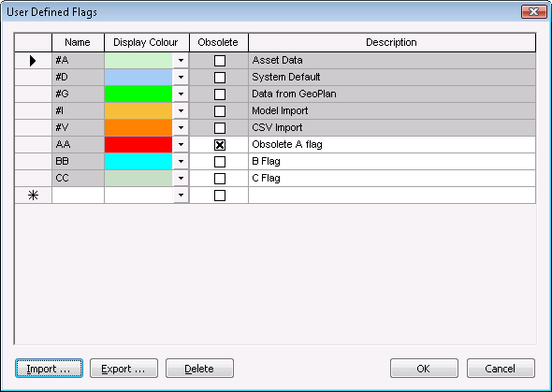Select the red colour swatch for AA
Screen dimensions: 552x392
pyautogui.click(x=138, y=144)
